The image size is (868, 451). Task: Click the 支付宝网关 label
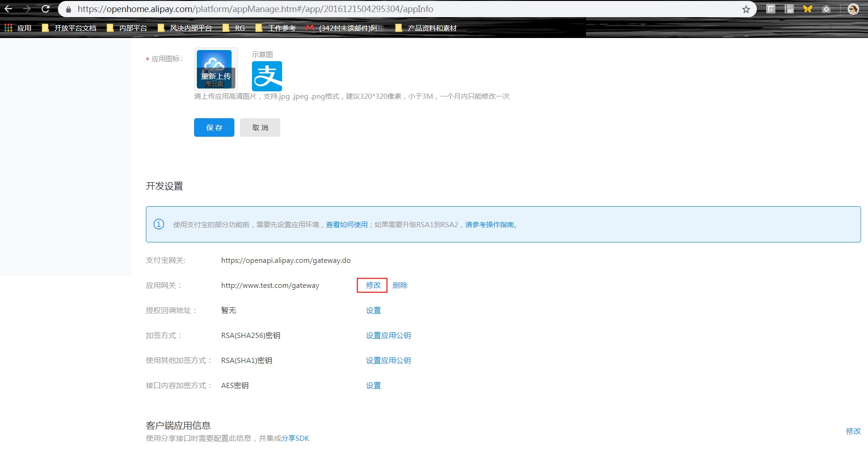click(165, 260)
